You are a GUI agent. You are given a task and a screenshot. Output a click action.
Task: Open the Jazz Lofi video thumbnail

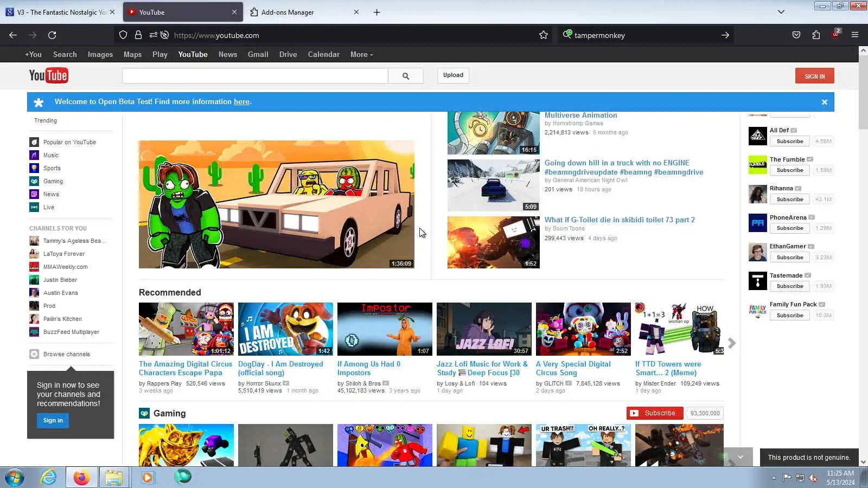pos(484,329)
